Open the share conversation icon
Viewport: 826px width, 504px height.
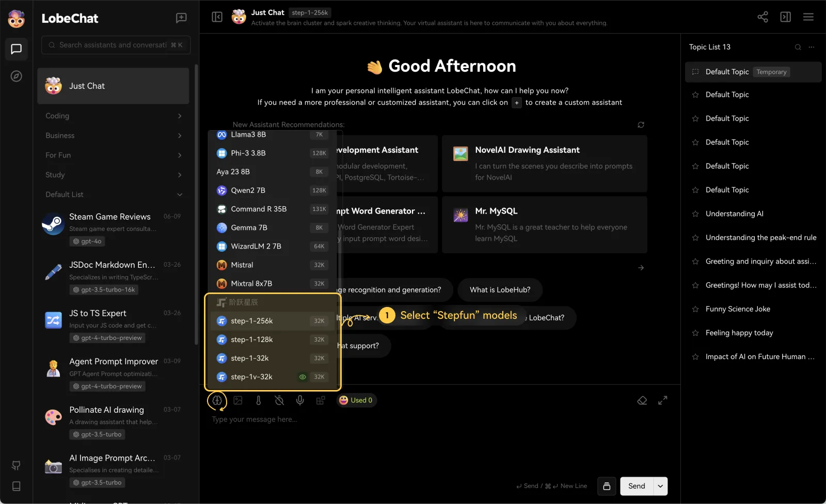pos(763,17)
